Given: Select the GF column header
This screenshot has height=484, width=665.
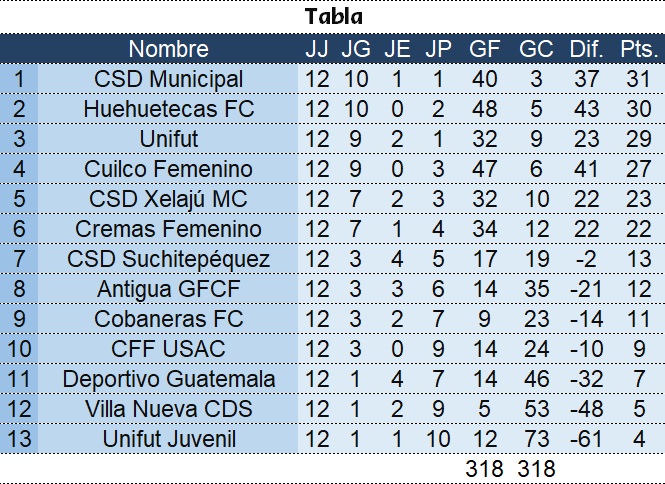Looking at the screenshot, I should [x=485, y=48].
